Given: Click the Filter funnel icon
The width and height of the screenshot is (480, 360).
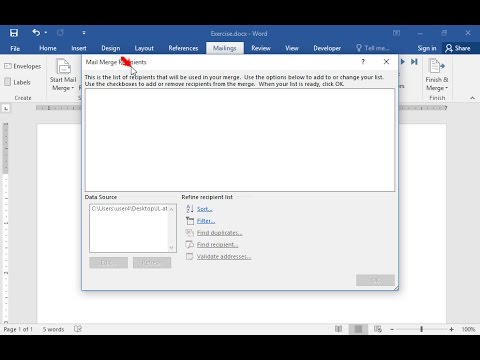Looking at the screenshot, I should (x=190, y=221).
